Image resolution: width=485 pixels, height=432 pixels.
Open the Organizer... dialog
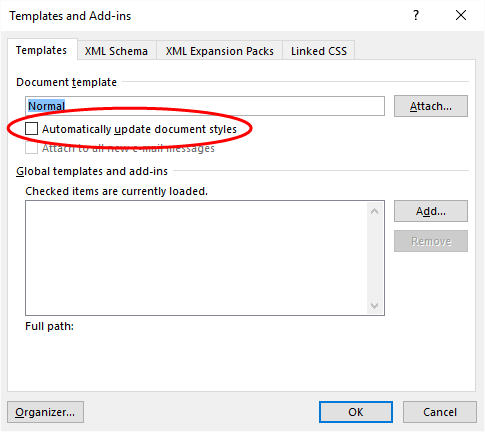click(45, 412)
